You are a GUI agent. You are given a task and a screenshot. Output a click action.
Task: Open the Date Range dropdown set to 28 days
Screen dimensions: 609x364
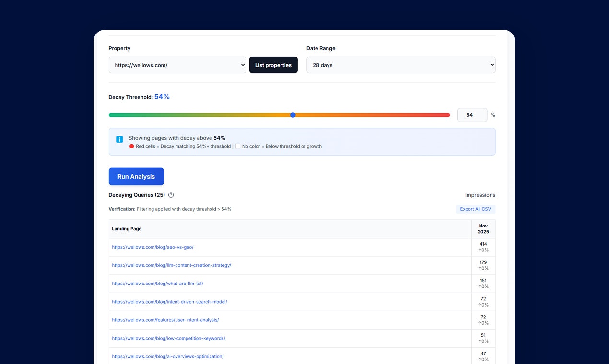click(401, 65)
